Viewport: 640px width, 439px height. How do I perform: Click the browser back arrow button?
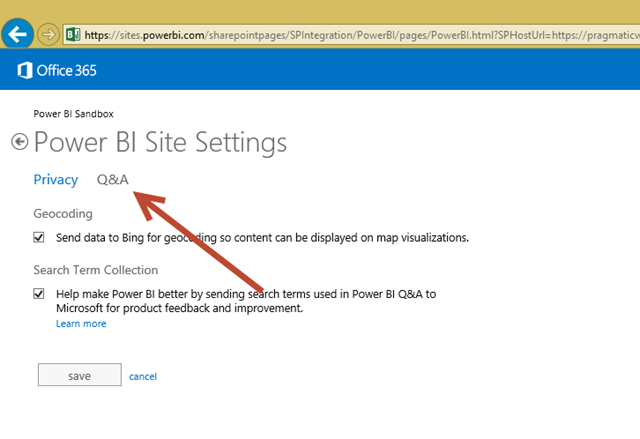[x=18, y=33]
